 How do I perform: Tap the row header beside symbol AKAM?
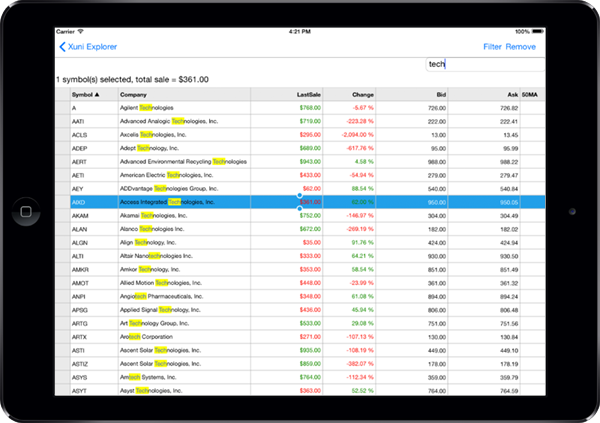click(63, 216)
